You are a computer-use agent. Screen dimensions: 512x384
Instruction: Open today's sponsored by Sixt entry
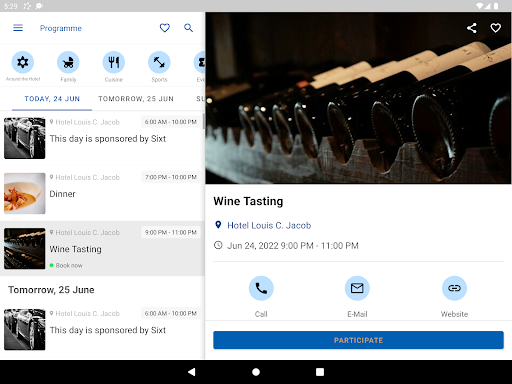pos(102,138)
